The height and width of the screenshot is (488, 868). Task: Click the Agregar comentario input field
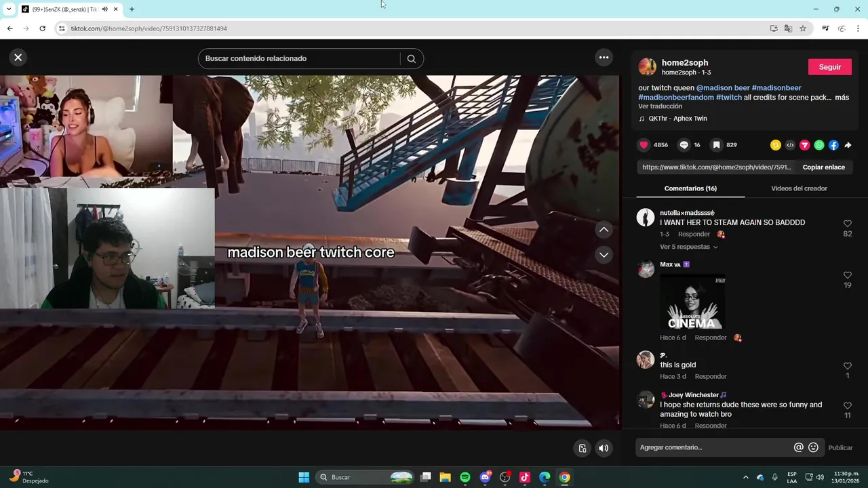click(713, 447)
